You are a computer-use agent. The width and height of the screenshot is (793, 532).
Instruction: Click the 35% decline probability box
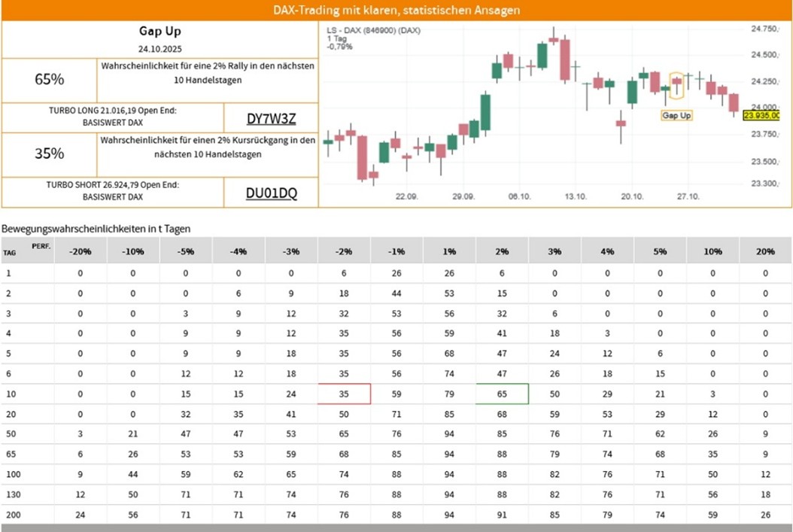[50, 154]
